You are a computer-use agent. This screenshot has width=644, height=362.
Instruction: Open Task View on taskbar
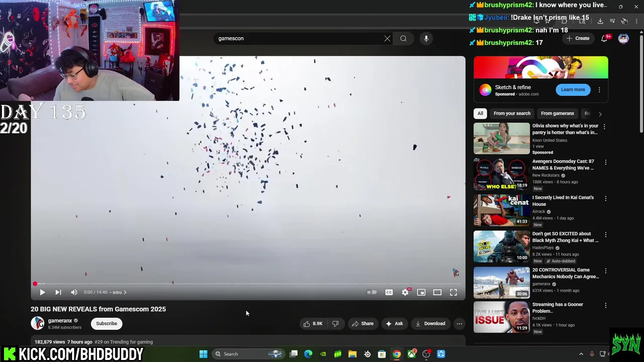[x=294, y=354]
